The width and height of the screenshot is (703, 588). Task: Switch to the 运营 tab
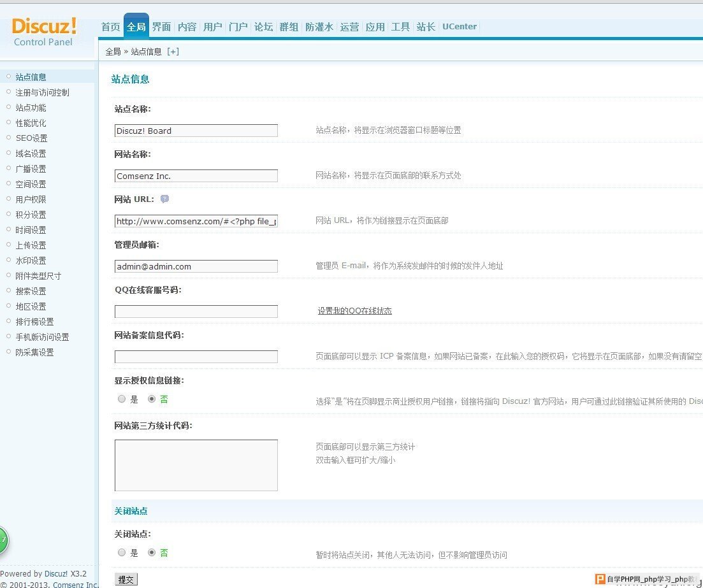[x=349, y=27]
